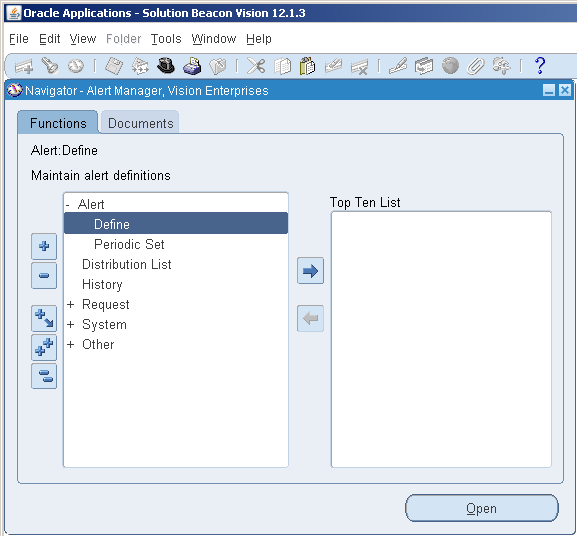Select the Alert parent node label
Image resolution: width=577 pixels, height=536 pixels.
coord(91,204)
